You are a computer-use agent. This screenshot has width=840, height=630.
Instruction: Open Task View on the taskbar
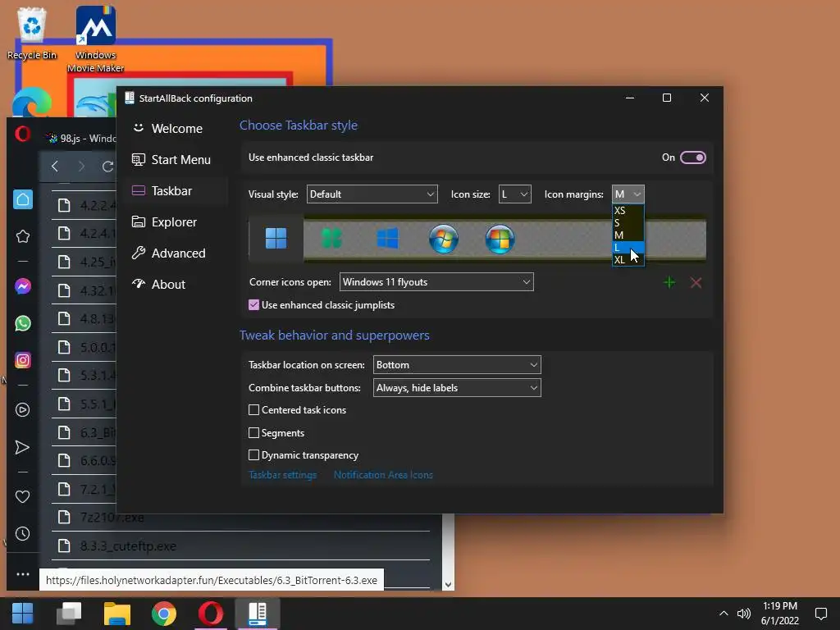(x=69, y=614)
